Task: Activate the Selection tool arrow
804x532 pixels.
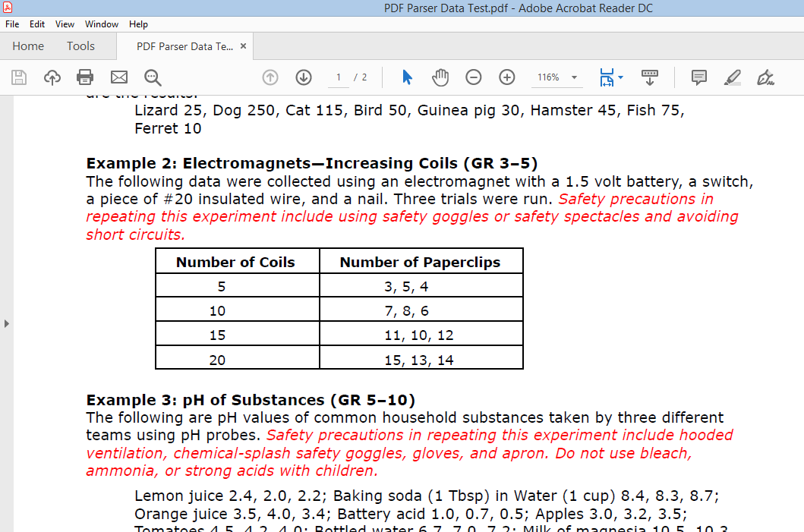Action: click(x=407, y=77)
